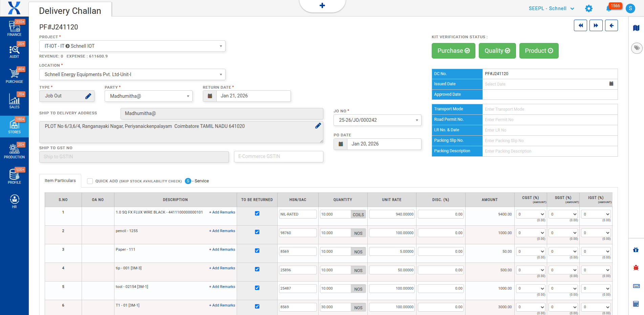Open the Finance module in sidebar
The width and height of the screenshot is (644, 315).
tap(14, 28)
